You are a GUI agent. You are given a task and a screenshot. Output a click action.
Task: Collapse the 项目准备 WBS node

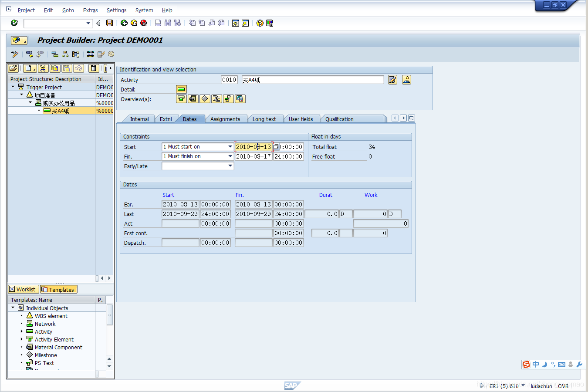click(x=21, y=95)
